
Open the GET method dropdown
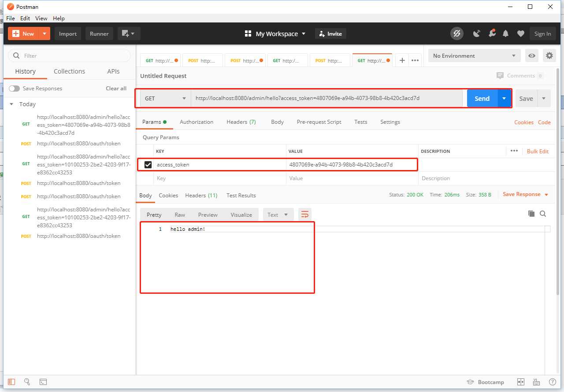click(x=165, y=98)
